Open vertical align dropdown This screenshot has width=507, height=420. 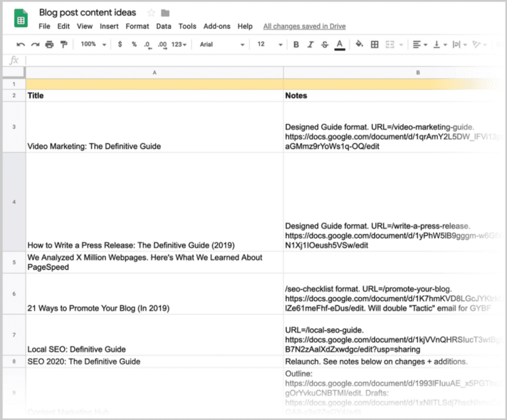click(x=439, y=44)
